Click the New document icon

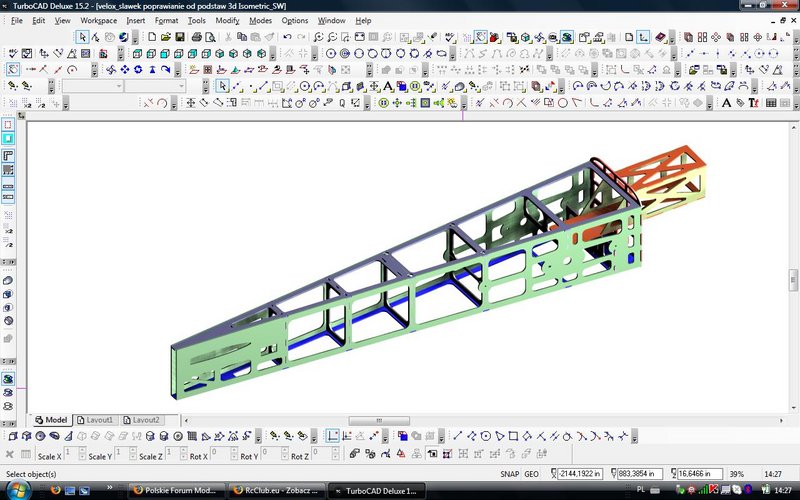coord(152,37)
